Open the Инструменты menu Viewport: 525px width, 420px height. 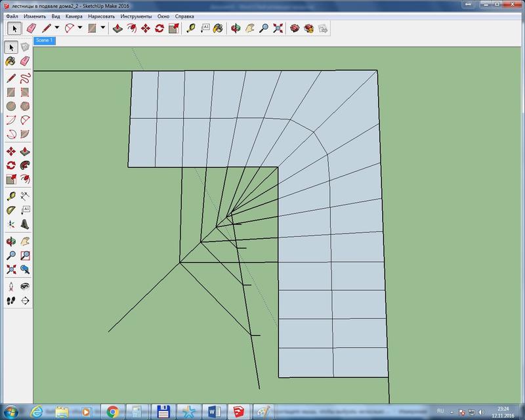[x=136, y=15]
